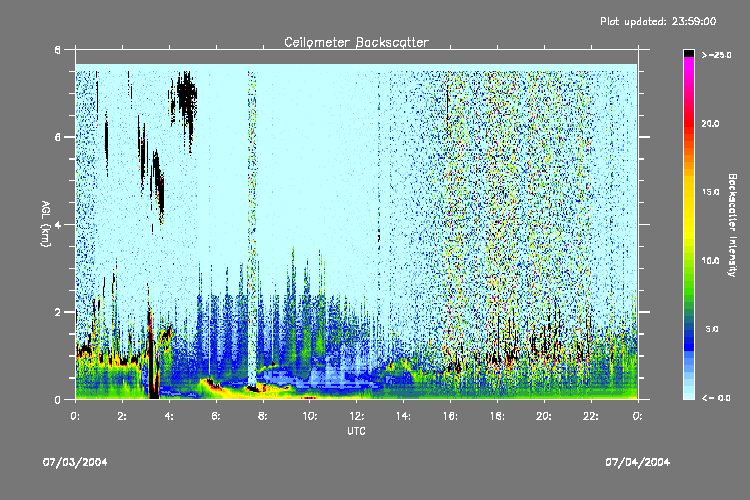This screenshot has width=750, height=500.
Task: Click the '2:' hour tick label
Action: coord(122,416)
